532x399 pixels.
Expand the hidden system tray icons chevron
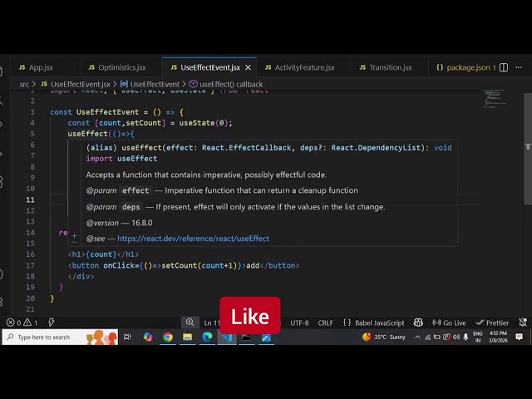pyautogui.click(x=417, y=337)
